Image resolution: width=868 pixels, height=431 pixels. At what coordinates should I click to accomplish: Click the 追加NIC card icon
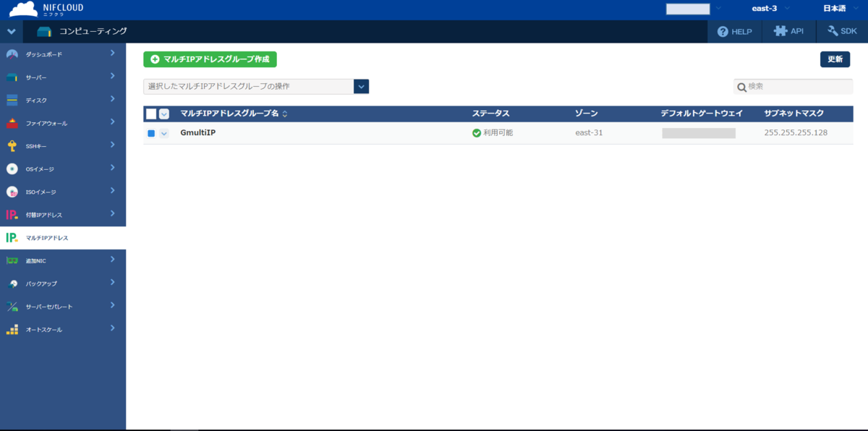[x=12, y=260]
